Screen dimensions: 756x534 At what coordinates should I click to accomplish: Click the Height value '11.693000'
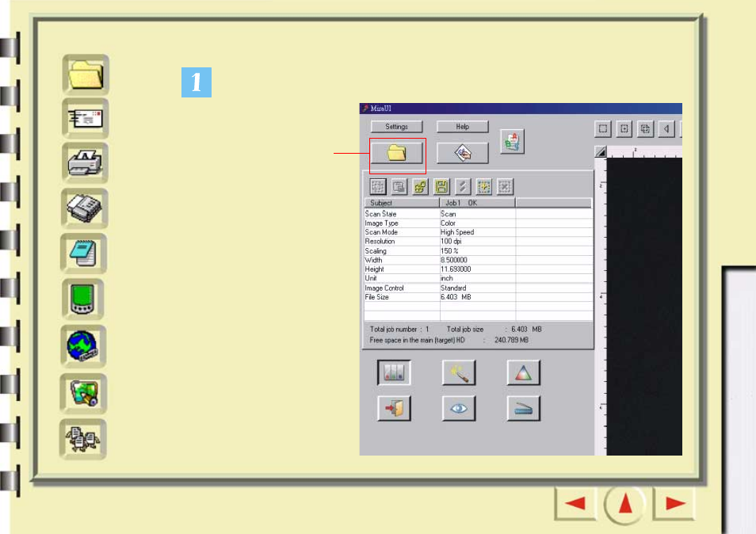tap(456, 269)
